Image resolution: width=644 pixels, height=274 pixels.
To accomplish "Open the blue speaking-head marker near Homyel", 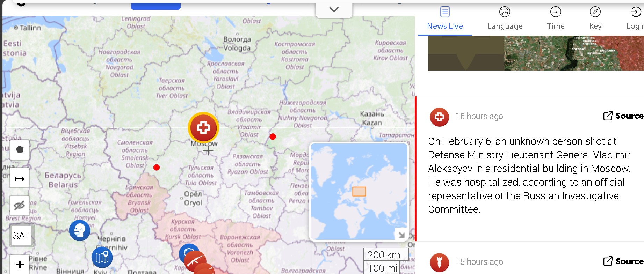I will click(x=79, y=230).
